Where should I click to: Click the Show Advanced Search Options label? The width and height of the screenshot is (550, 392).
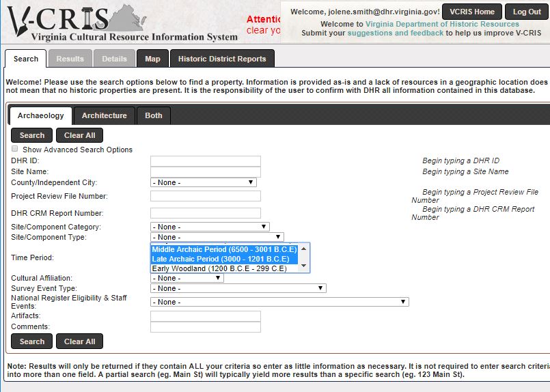click(x=77, y=150)
